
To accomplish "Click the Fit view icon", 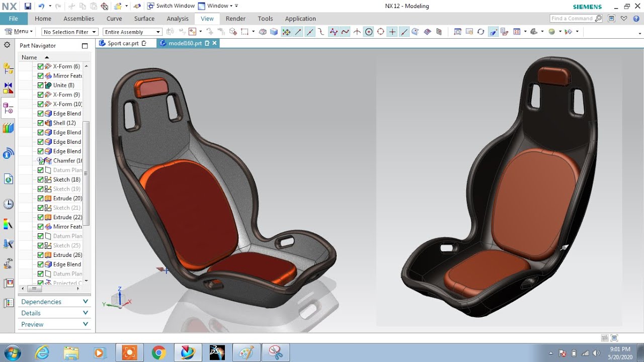I will tap(457, 32).
